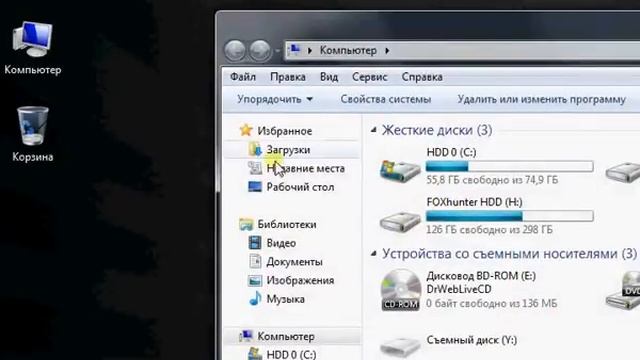The width and height of the screenshot is (640, 360).
Task: Click the HDD 0 (C:) drive label
Action: tap(451, 152)
